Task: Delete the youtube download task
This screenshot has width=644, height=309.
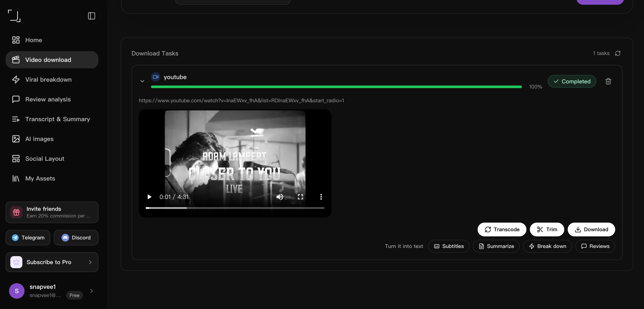Action: 608,81
